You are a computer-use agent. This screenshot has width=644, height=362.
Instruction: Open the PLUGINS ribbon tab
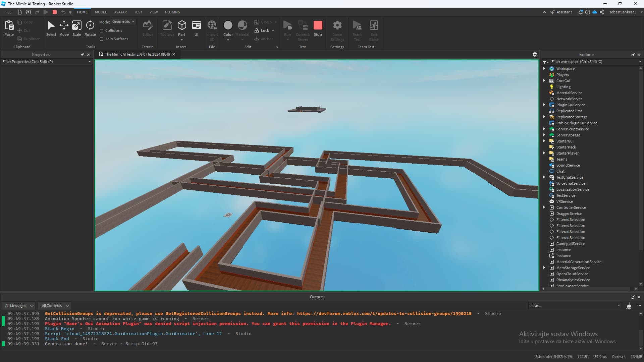coord(172,12)
